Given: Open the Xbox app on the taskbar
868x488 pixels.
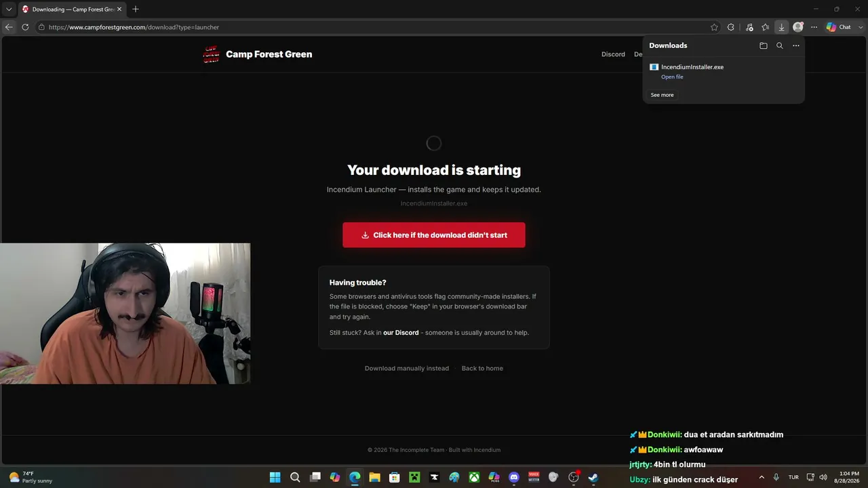Looking at the screenshot, I should [x=474, y=477].
